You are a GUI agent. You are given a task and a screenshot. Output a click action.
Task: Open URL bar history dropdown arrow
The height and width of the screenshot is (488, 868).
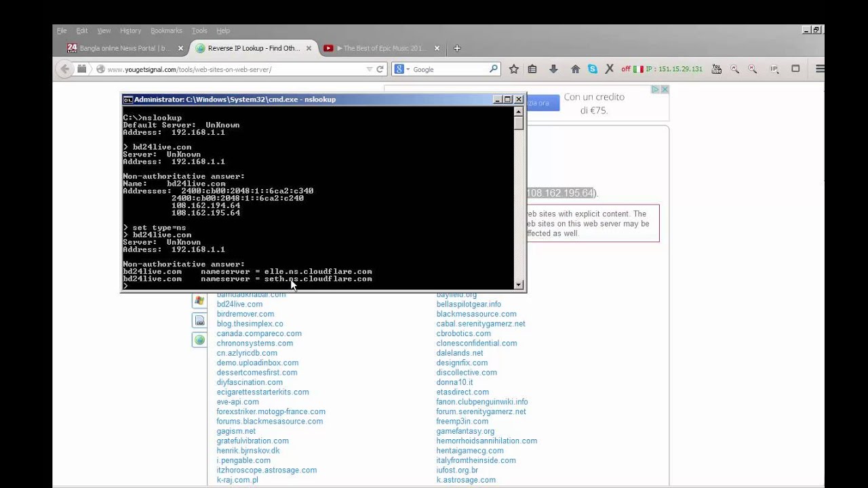pos(370,69)
